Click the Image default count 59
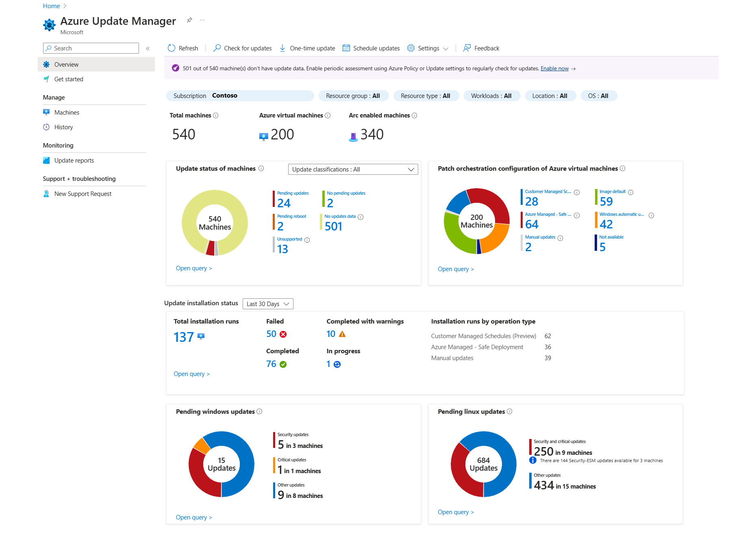The height and width of the screenshot is (554, 756). (x=606, y=201)
